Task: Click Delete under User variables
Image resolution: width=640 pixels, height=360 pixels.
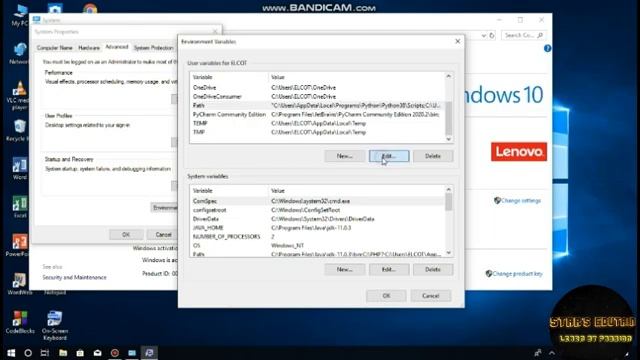Action: point(433,156)
